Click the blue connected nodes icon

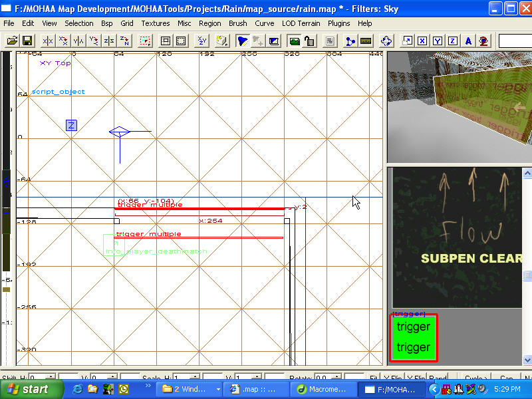click(350, 41)
